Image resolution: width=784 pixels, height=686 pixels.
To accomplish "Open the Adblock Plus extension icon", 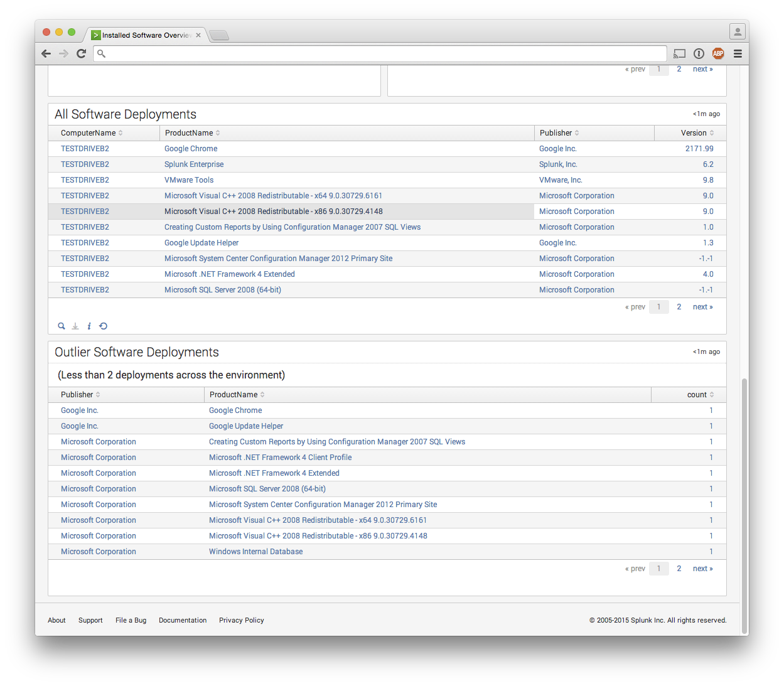I will coord(718,54).
